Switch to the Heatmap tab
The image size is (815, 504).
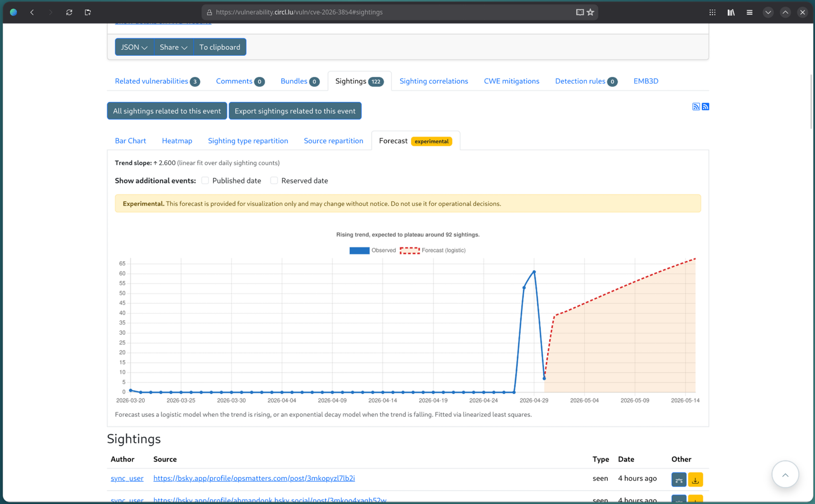point(177,141)
